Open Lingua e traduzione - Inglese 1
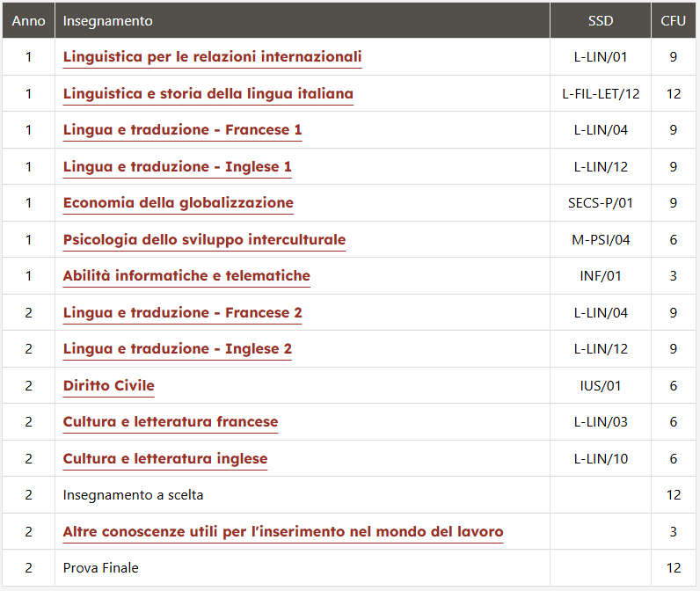The width and height of the screenshot is (700, 591). point(178,167)
